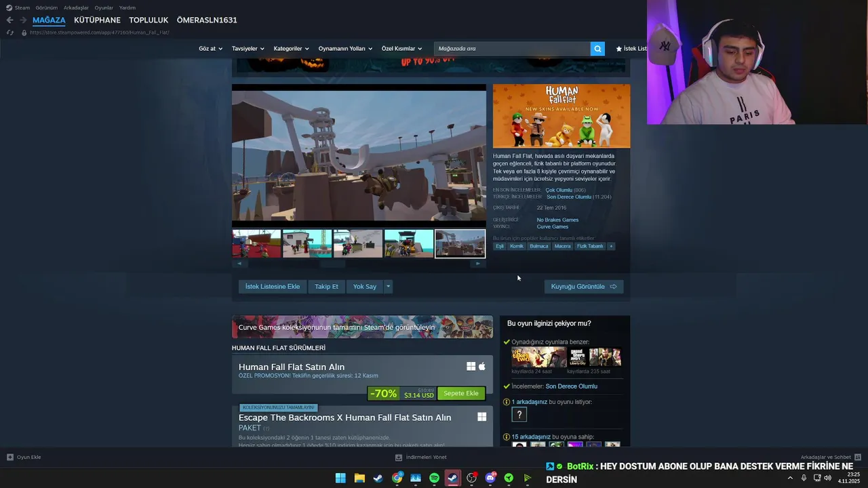Open the Görünüm menu
The width and height of the screenshot is (868, 488).
pos(47,7)
